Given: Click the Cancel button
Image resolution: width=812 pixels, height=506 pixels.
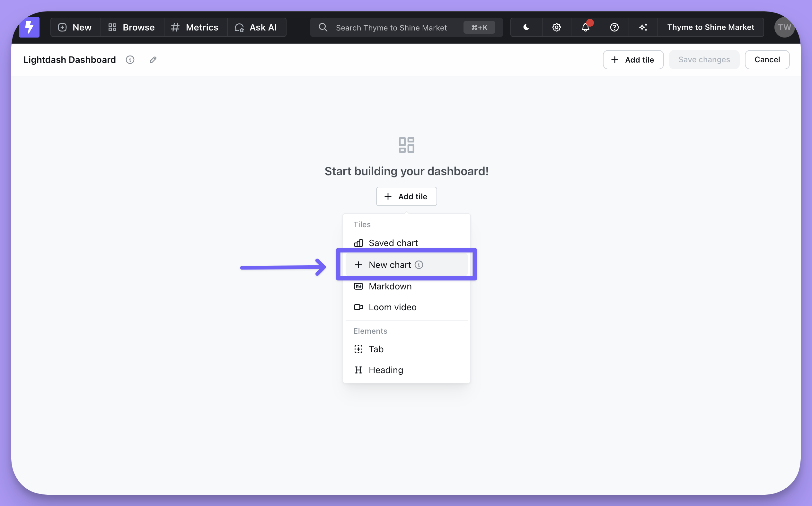Looking at the screenshot, I should pyautogui.click(x=767, y=60).
